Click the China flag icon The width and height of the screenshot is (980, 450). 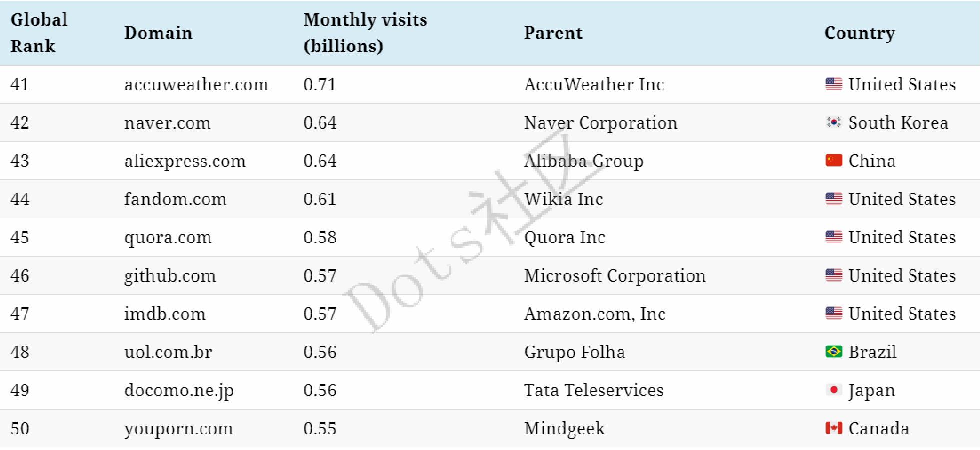[x=833, y=160]
